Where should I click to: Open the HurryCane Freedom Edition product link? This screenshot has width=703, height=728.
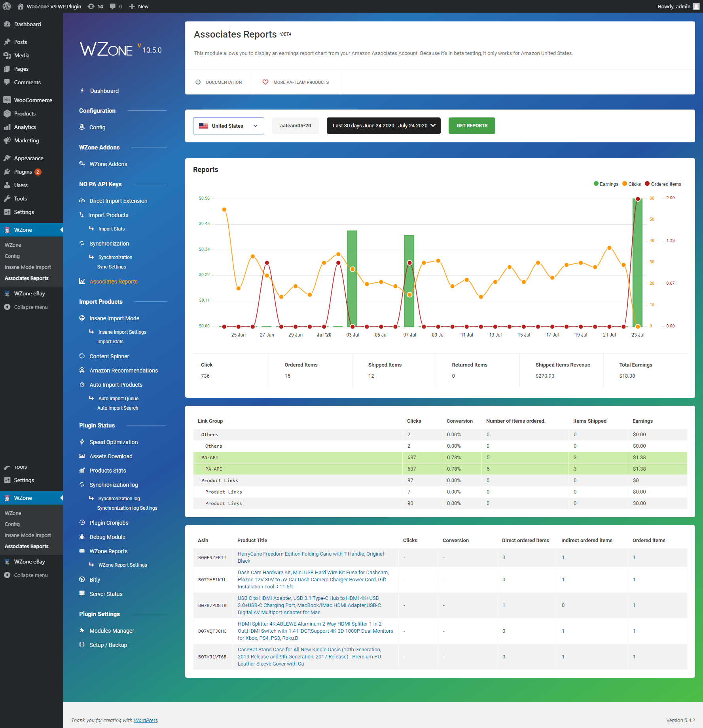(x=311, y=557)
